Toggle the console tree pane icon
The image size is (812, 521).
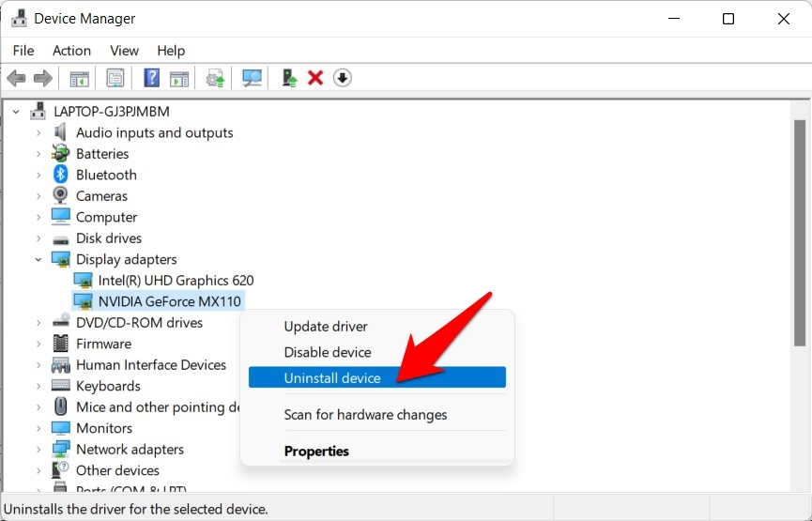click(x=79, y=78)
